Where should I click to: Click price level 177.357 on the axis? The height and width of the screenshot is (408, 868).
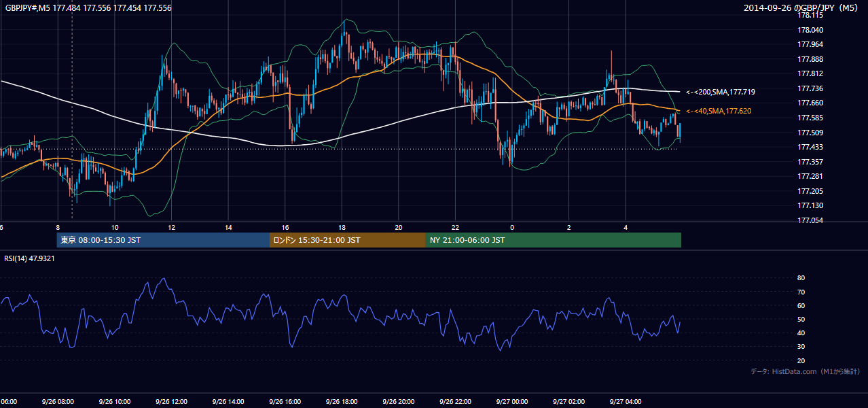(810, 162)
